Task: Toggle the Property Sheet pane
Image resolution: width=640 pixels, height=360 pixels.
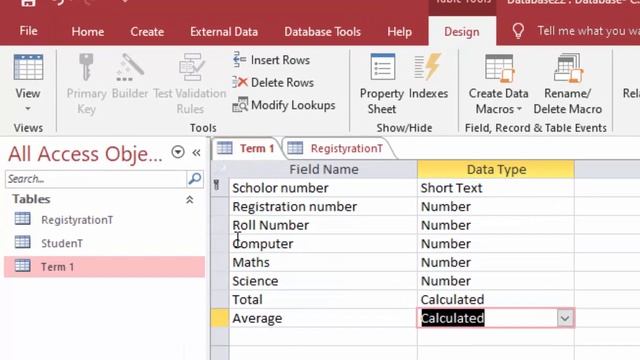Action: pyautogui.click(x=382, y=84)
